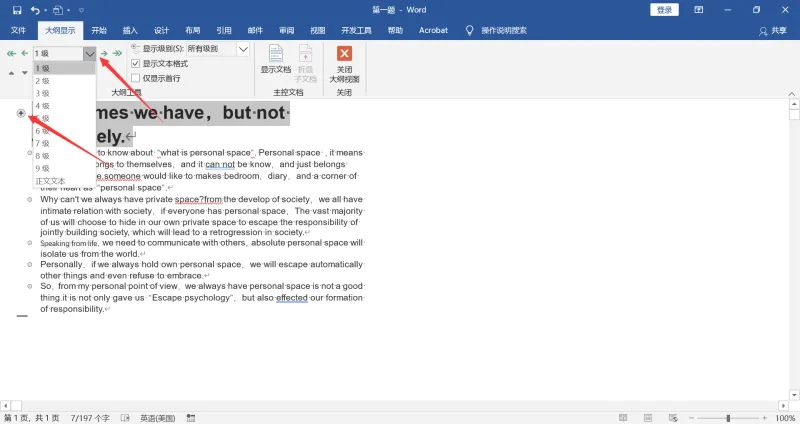
Task: Click the 英语(美国) language indicator
Action: [x=158, y=418]
